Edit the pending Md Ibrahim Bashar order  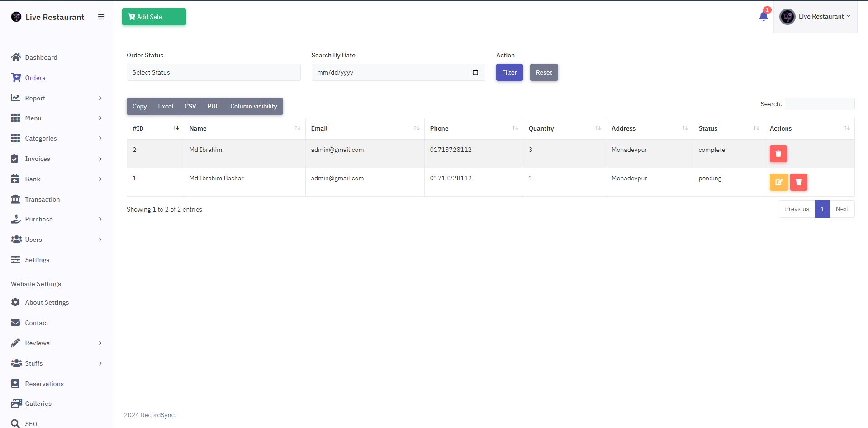tap(778, 182)
